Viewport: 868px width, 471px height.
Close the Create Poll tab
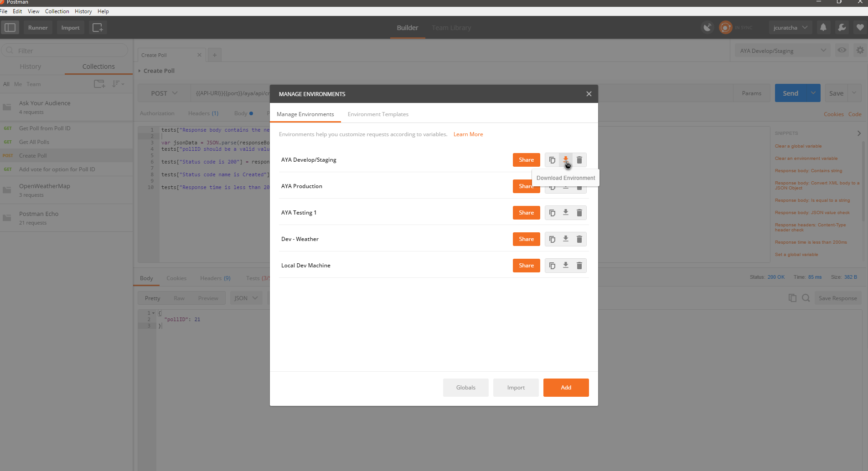pyautogui.click(x=199, y=55)
